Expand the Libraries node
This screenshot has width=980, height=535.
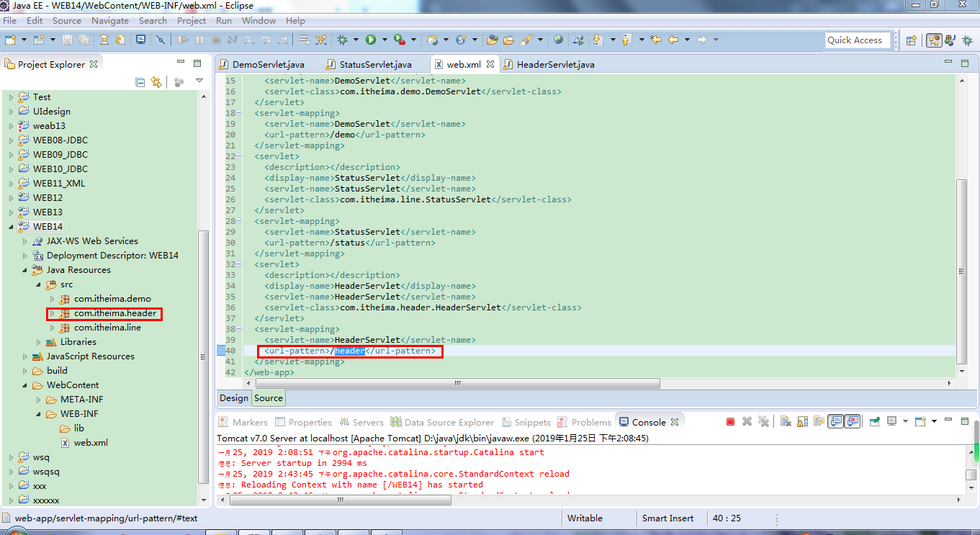tap(38, 342)
